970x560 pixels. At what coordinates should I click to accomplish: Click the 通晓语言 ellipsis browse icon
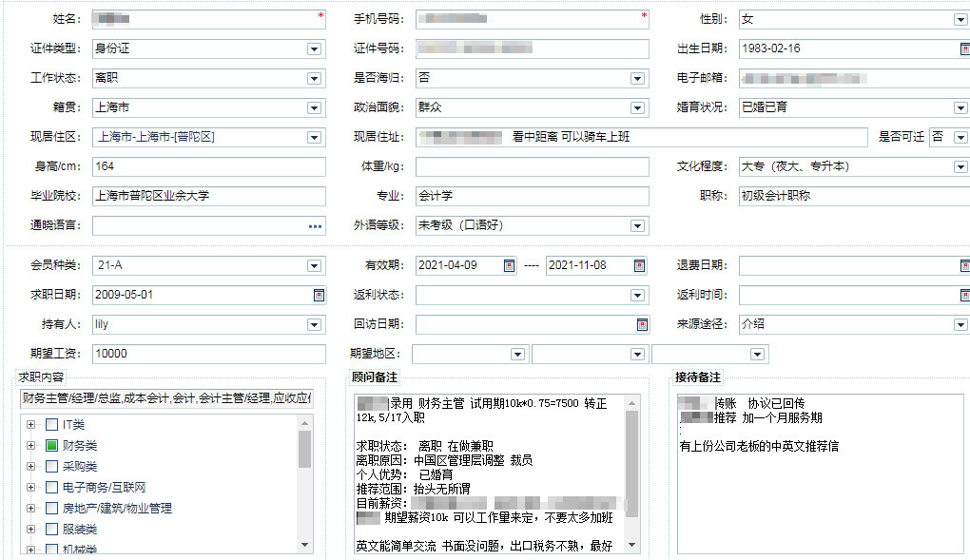[316, 226]
